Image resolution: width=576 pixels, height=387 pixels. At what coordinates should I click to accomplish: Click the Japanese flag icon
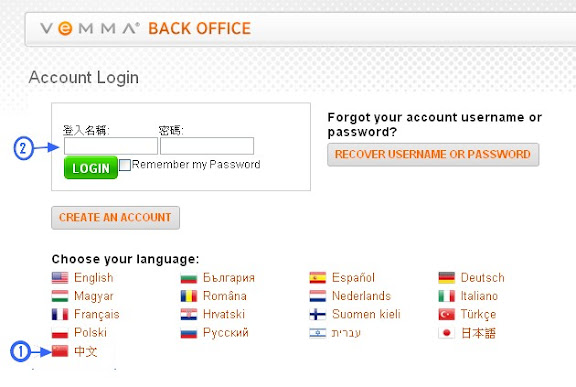coord(446,333)
